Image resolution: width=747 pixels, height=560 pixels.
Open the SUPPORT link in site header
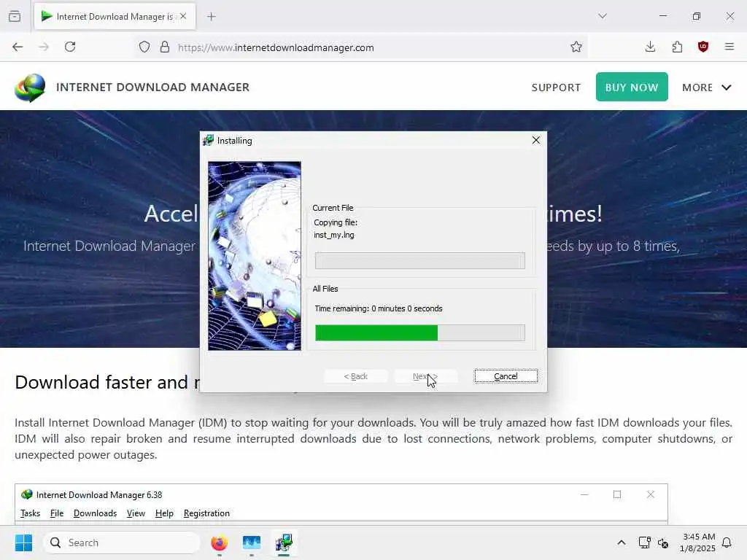556,87
